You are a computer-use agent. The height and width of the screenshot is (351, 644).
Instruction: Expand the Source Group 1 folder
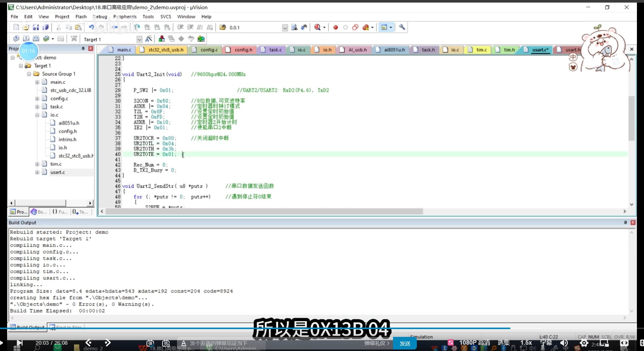pos(29,74)
